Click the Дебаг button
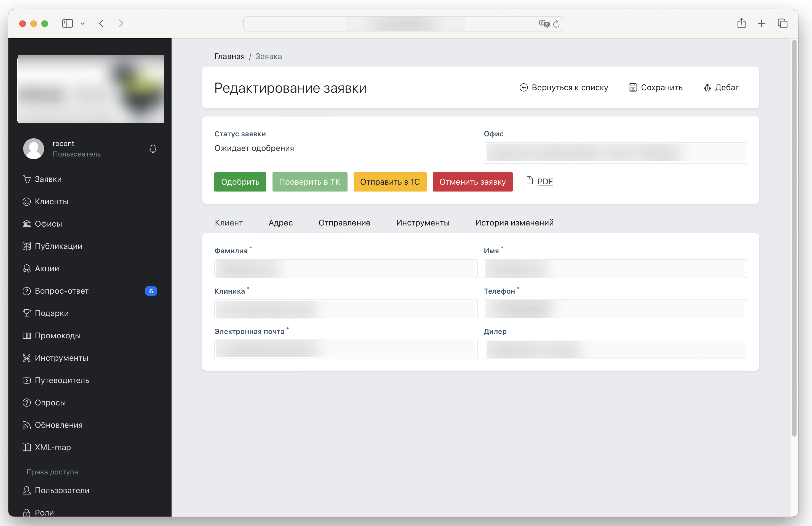 pos(720,88)
